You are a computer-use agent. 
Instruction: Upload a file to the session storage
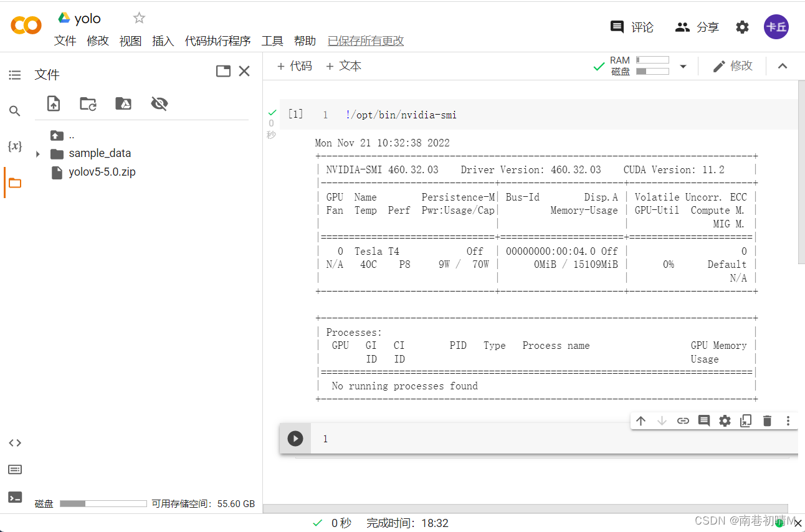pos(53,103)
